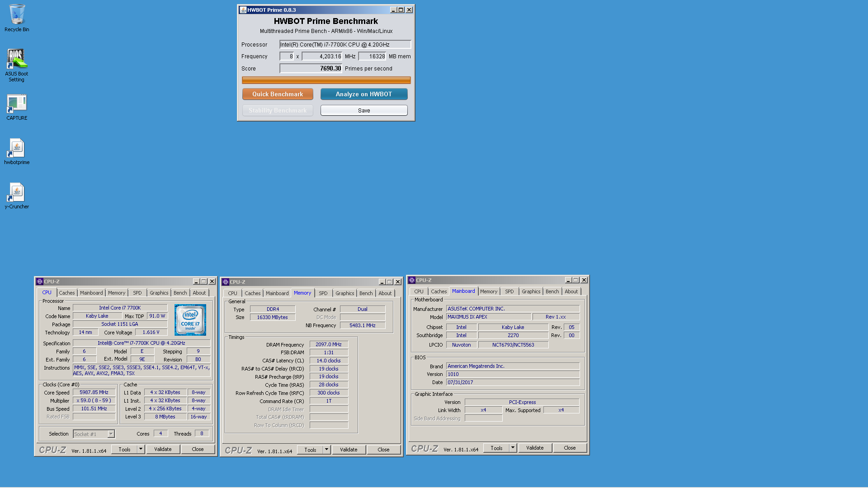Click Close button in Memory tab window
The height and width of the screenshot is (488, 868).
tap(383, 450)
